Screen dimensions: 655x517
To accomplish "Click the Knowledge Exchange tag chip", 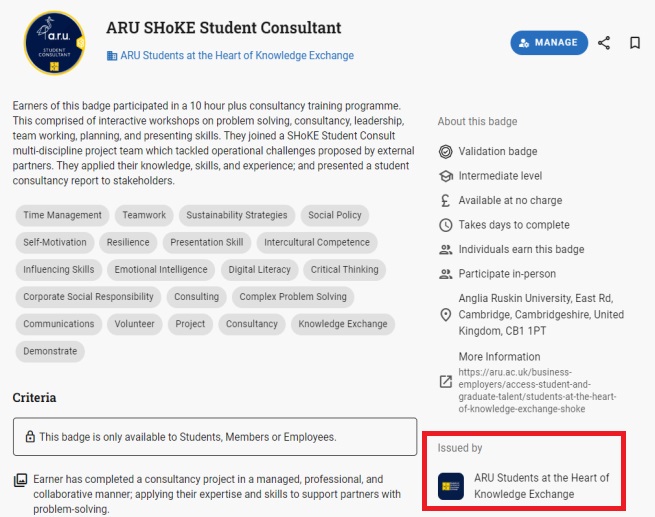I will tap(343, 324).
